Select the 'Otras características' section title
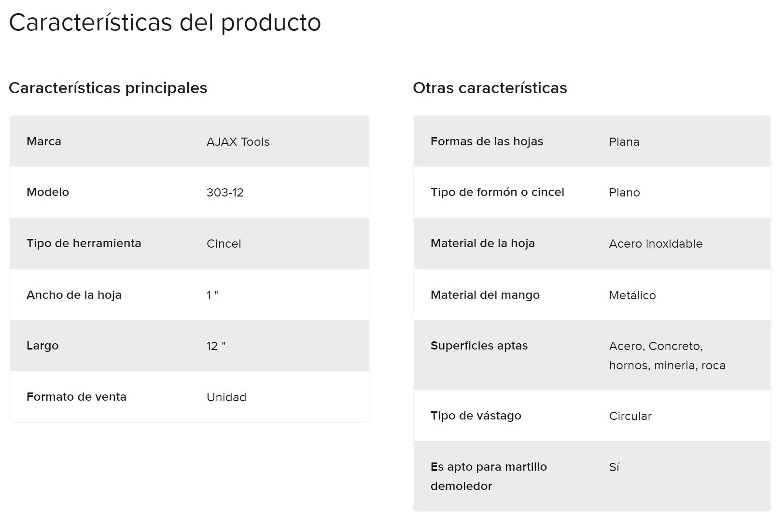The height and width of the screenshot is (532, 784). click(490, 88)
